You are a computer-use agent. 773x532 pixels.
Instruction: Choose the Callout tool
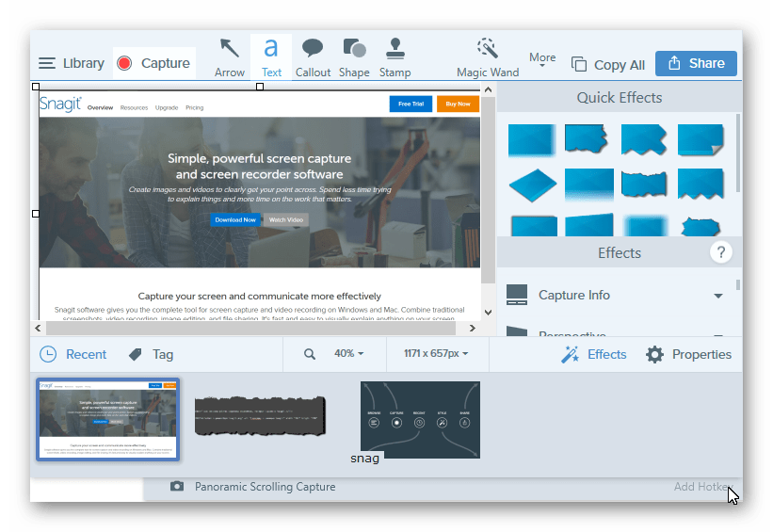[x=313, y=57]
